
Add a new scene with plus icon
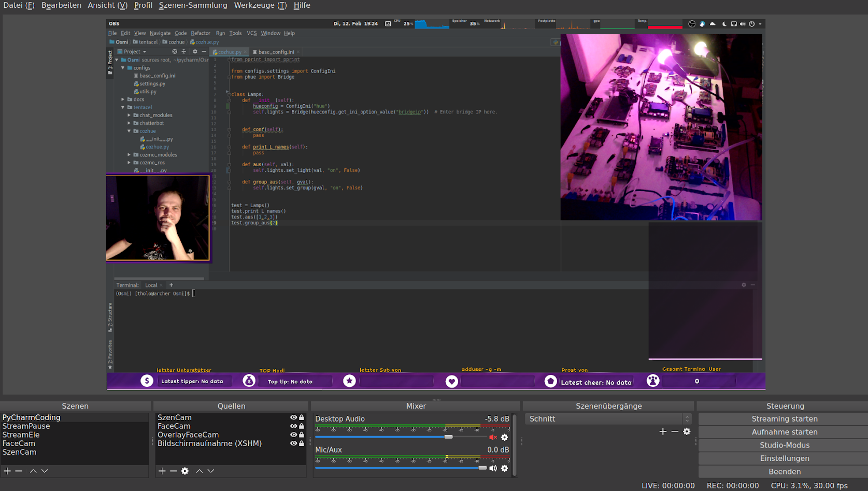click(x=7, y=471)
